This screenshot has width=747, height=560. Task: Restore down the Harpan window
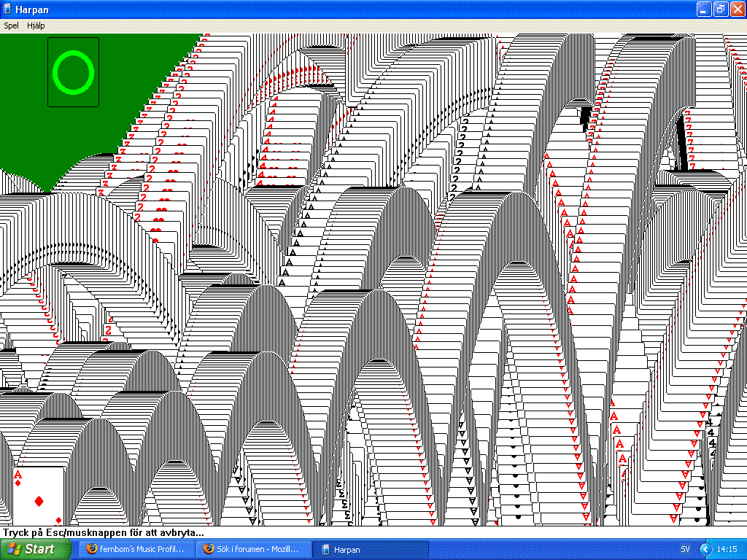[720, 9]
